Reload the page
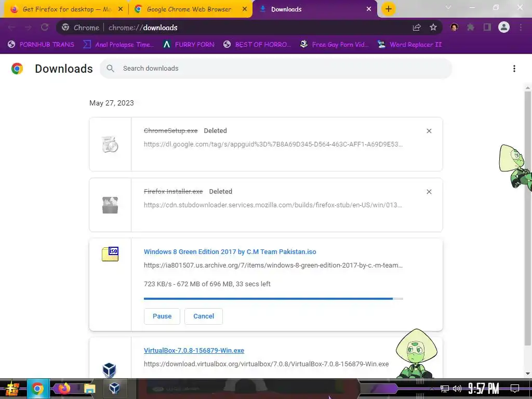 pos(45,28)
